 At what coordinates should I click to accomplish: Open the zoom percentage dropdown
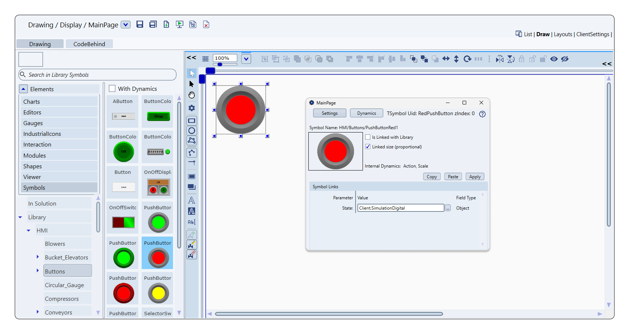246,59
